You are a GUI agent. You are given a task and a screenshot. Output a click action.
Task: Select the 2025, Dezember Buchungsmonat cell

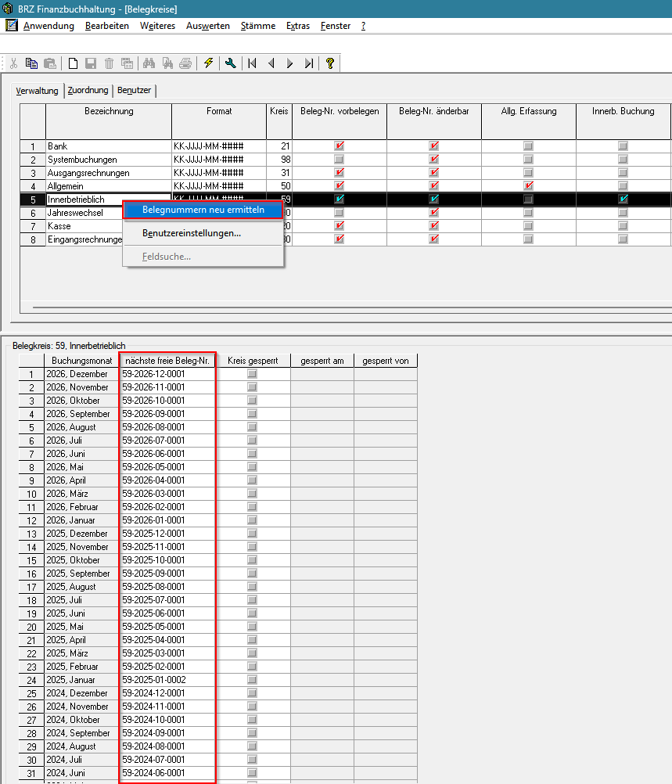point(81,534)
